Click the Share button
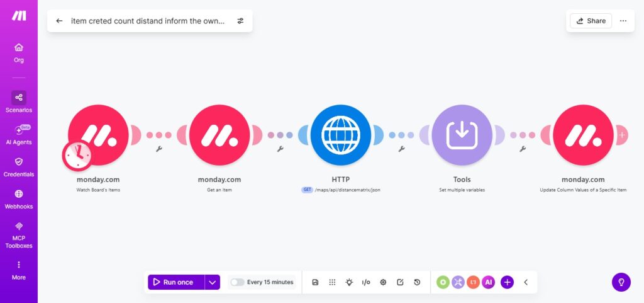This screenshot has height=303, width=644. [591, 21]
